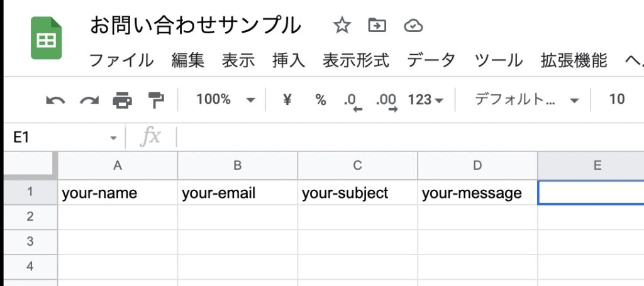Apply percent format
This screenshot has width=644, height=286.
[321, 99]
